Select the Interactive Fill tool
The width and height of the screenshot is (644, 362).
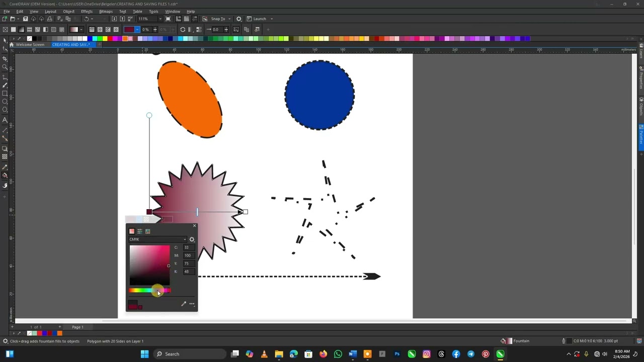pyautogui.click(x=5, y=175)
